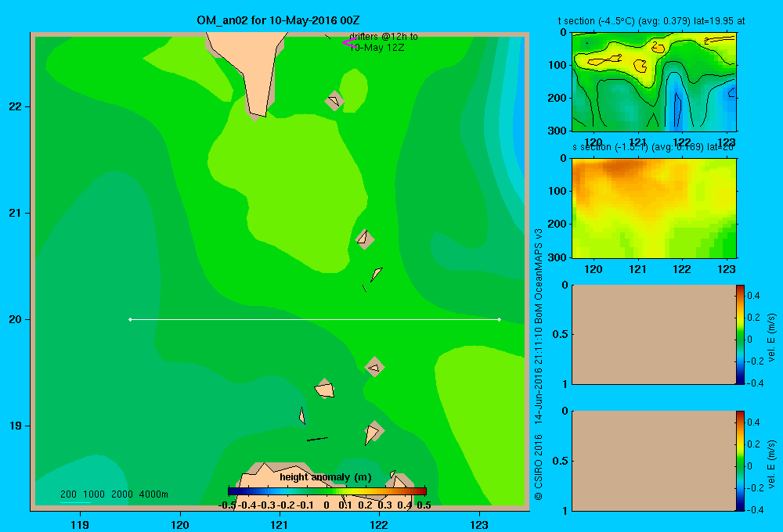Click latitude label 21 on main map
This screenshot has width=783, height=532.
[15, 213]
